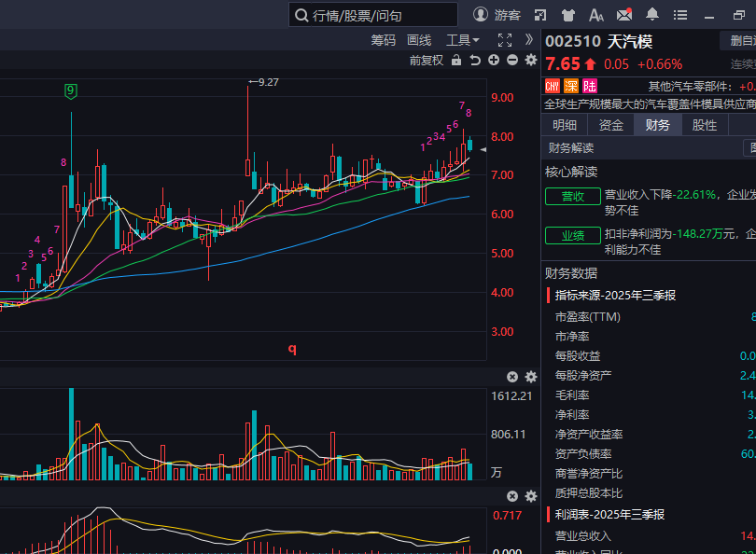The height and width of the screenshot is (554, 756).
Task: Click the 每股收益 row
Action: (649, 356)
